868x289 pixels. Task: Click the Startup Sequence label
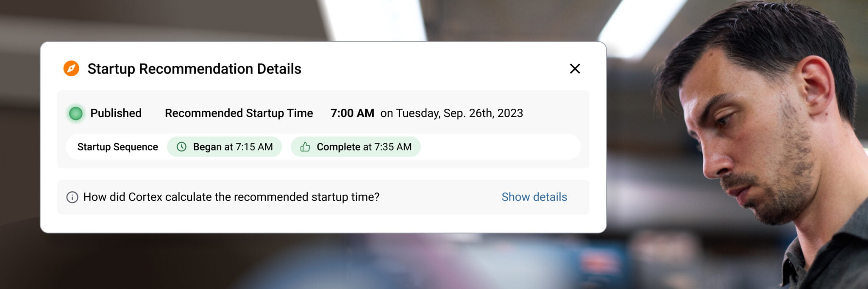117,147
